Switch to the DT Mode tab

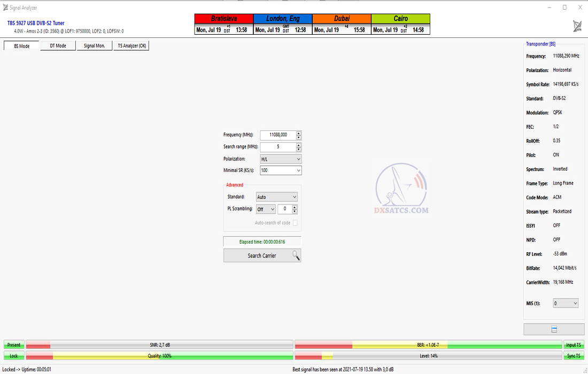[x=58, y=46]
